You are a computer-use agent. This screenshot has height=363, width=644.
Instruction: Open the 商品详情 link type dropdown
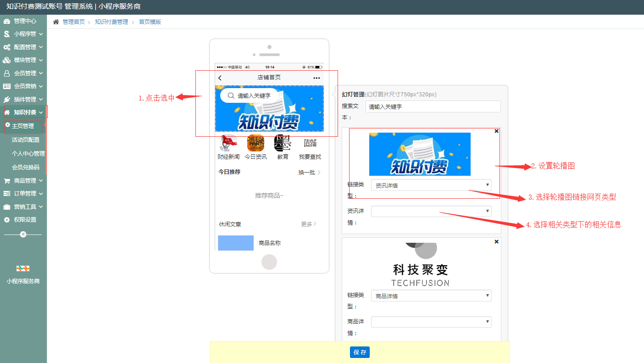tap(431, 296)
